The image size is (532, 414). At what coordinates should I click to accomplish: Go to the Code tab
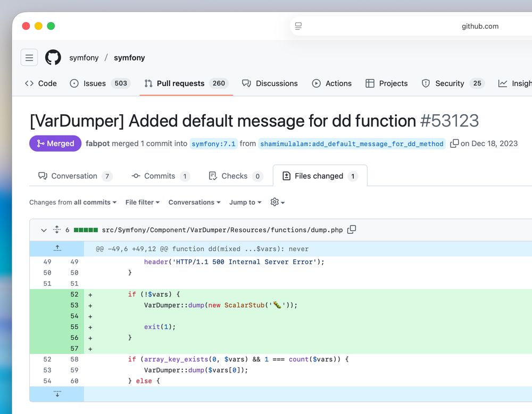(41, 83)
